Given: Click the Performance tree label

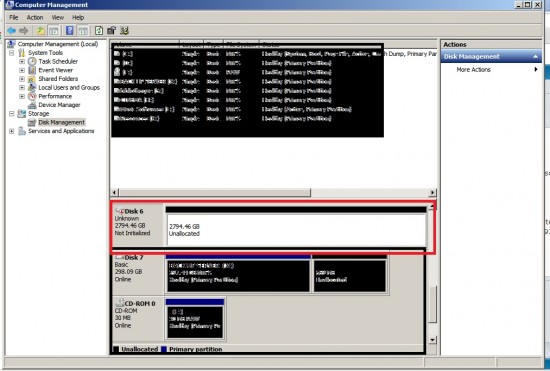Looking at the screenshot, I should coord(55,96).
